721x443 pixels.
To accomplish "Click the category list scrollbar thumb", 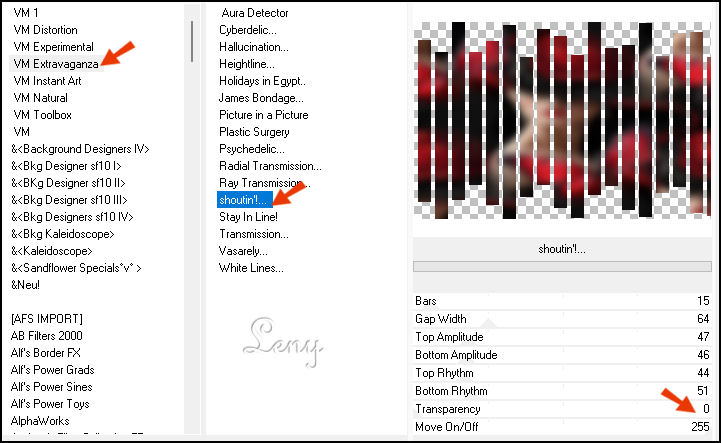I will point(192,41).
